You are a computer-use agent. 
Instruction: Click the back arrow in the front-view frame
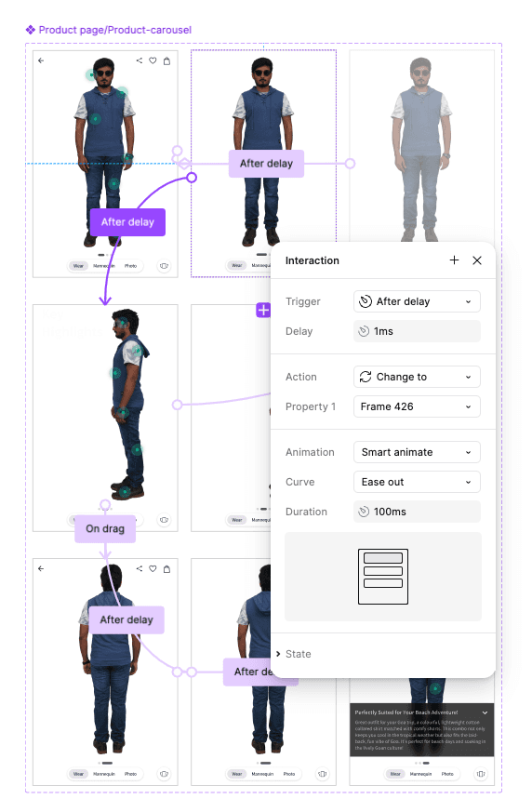point(41,60)
